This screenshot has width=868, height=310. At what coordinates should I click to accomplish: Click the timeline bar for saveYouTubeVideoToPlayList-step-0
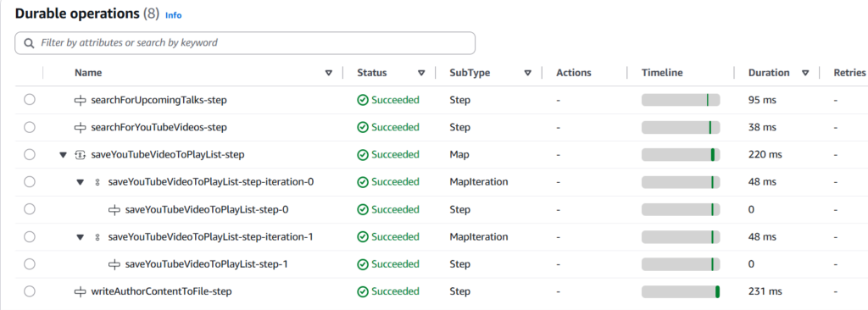point(681,210)
